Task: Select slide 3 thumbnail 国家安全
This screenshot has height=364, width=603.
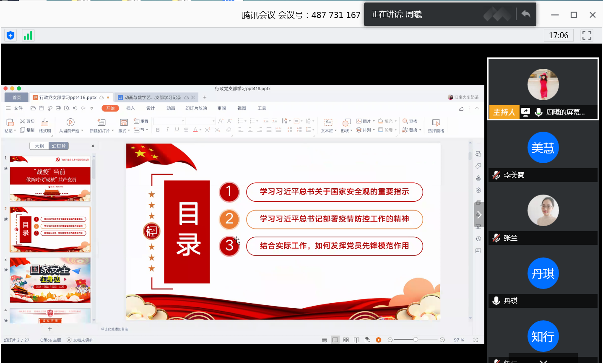Action: pyautogui.click(x=50, y=280)
